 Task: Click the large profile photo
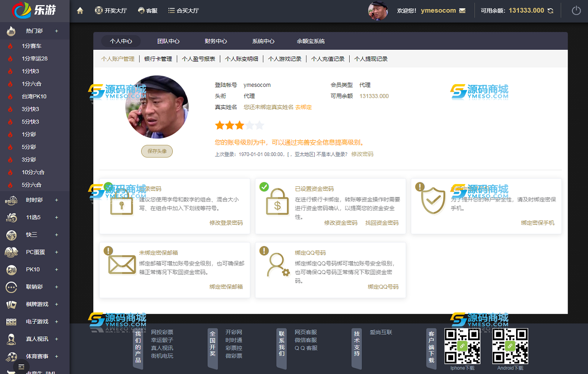pos(157,107)
